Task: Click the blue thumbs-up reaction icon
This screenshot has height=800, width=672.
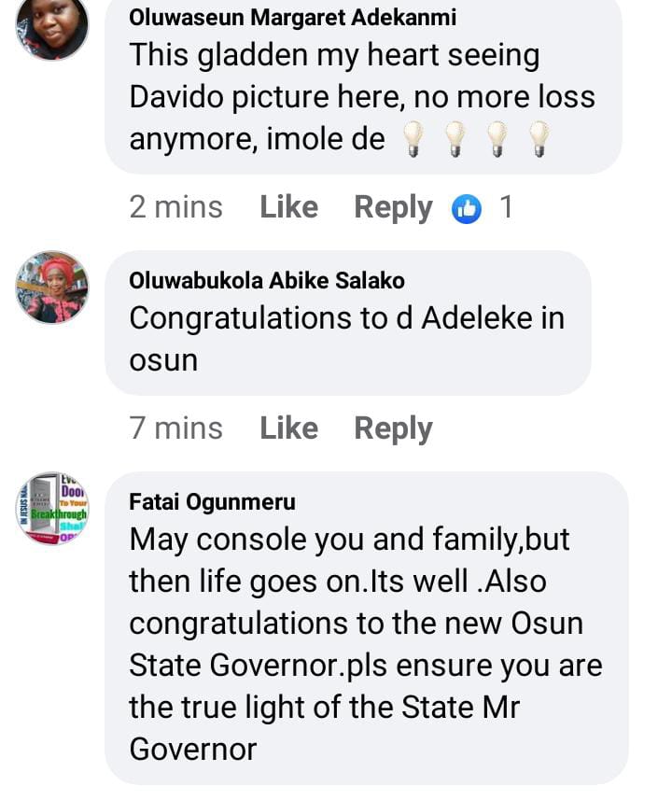Action: [x=466, y=208]
